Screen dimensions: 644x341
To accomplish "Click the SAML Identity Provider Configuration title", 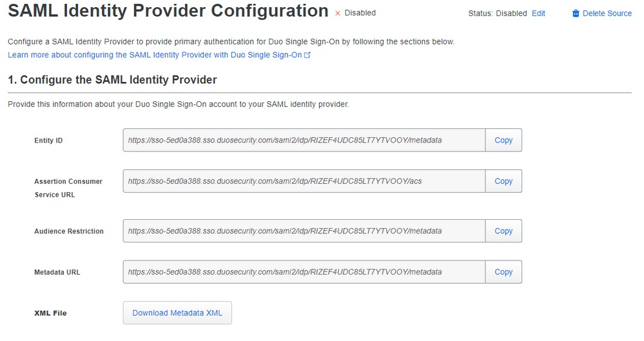I will [168, 11].
